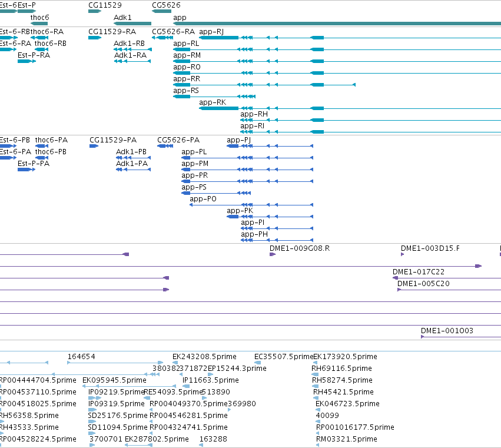Screen dimensions: 501x448
Task: Select protein app-PK
Action: point(240,211)
